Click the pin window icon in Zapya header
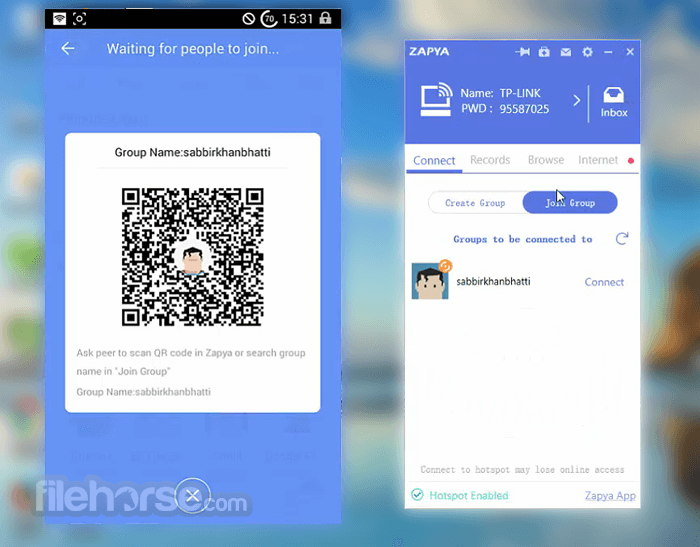This screenshot has width=700, height=547. pyautogui.click(x=522, y=52)
